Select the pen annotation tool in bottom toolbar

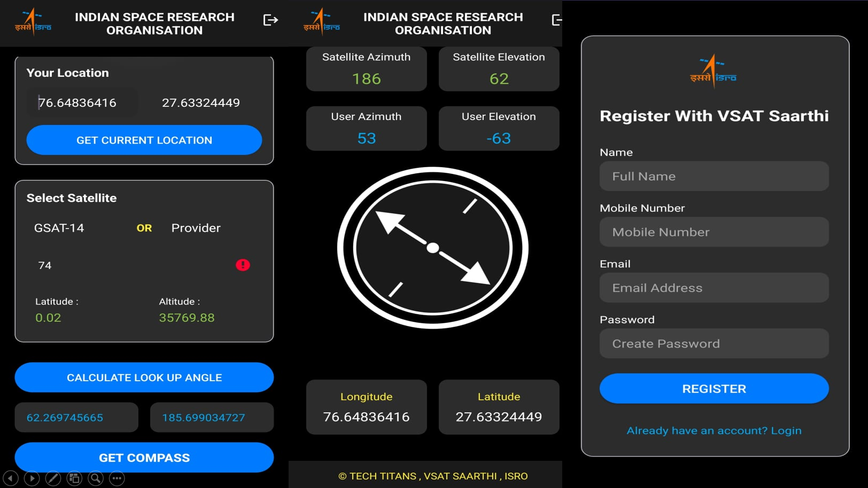click(52, 478)
